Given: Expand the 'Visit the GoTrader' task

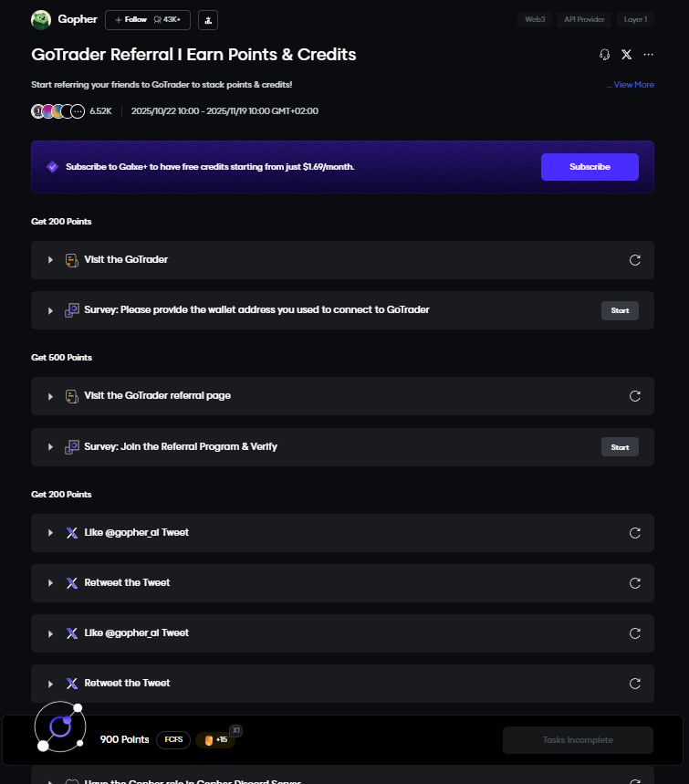Looking at the screenshot, I should pos(51,260).
